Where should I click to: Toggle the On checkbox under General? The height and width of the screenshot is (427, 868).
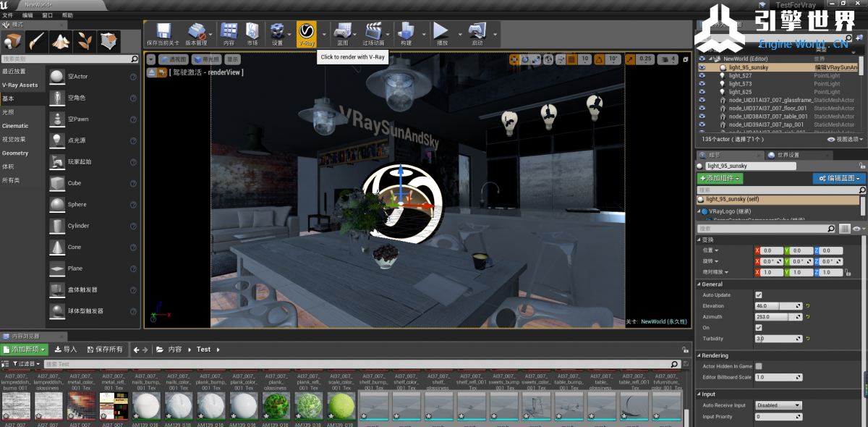pos(759,328)
